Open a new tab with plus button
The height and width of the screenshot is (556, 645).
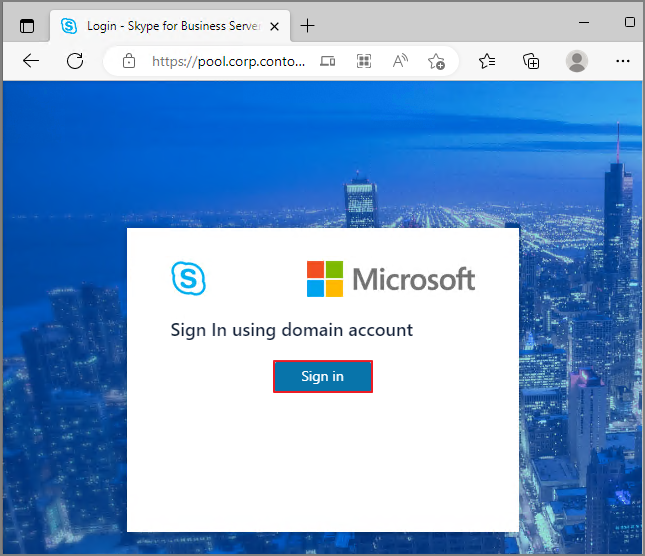pyautogui.click(x=307, y=26)
